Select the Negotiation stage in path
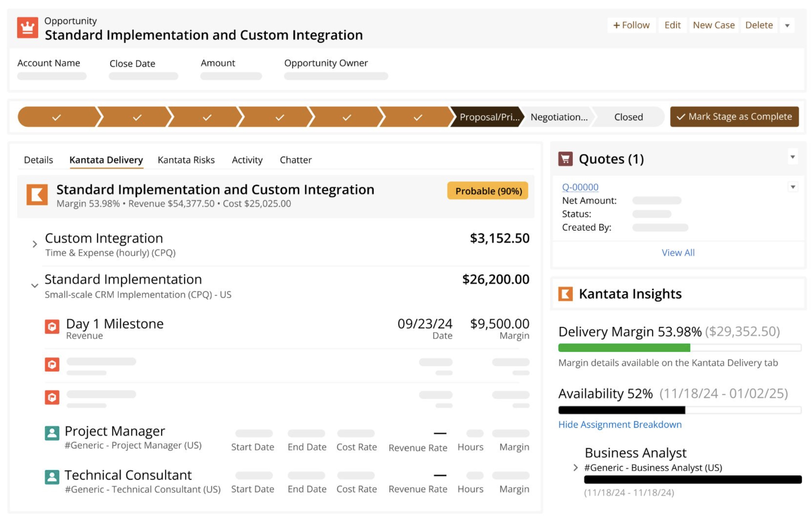This screenshot has height=520, width=812. click(559, 117)
